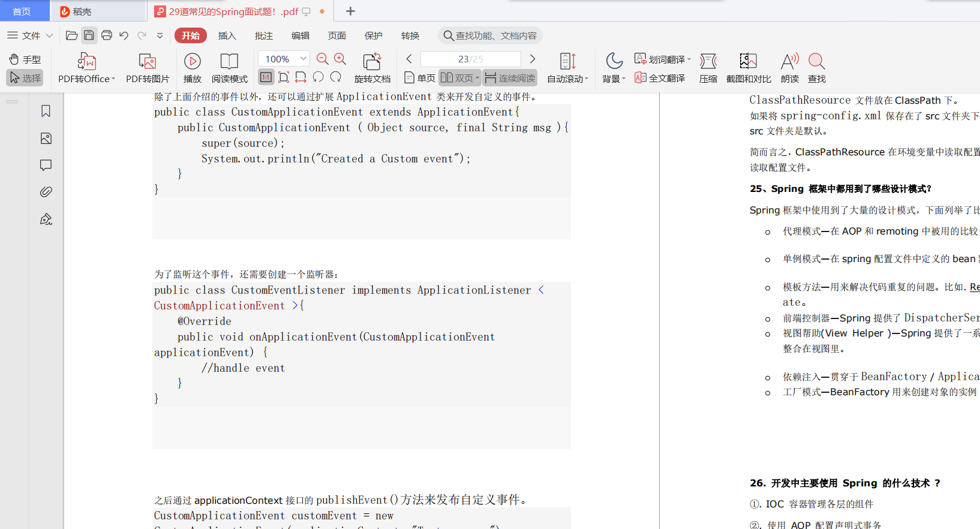This screenshot has height=529, width=980.
Task: Undo the last action
Action: (x=124, y=35)
